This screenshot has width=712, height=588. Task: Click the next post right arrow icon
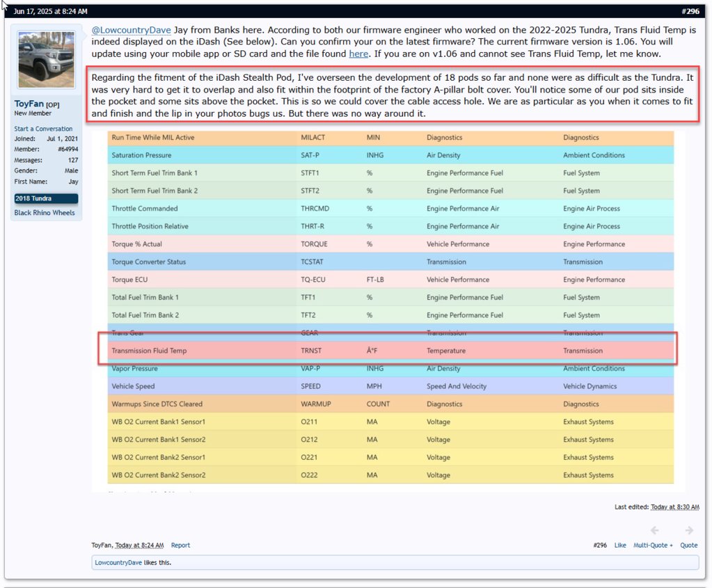[x=689, y=530]
